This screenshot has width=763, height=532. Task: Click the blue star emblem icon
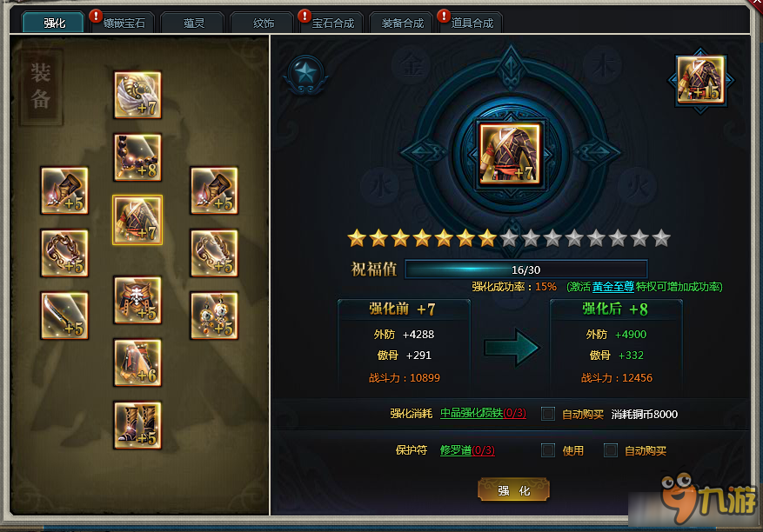pos(305,74)
